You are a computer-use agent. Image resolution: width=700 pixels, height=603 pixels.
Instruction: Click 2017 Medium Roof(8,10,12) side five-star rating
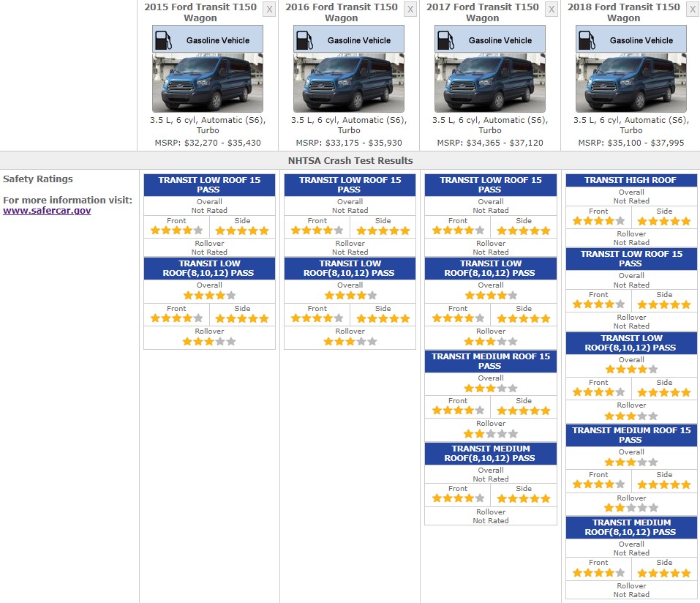(x=524, y=499)
